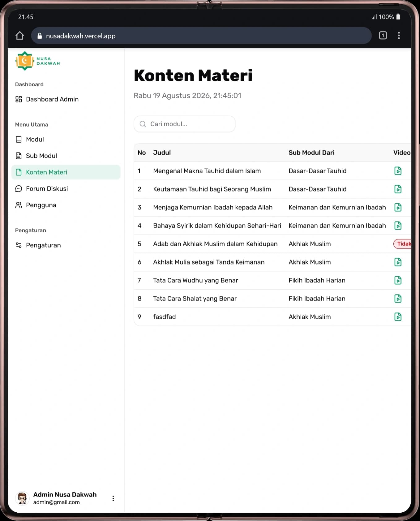Open Forum Diskusi page
The height and width of the screenshot is (521, 420).
tap(66, 189)
